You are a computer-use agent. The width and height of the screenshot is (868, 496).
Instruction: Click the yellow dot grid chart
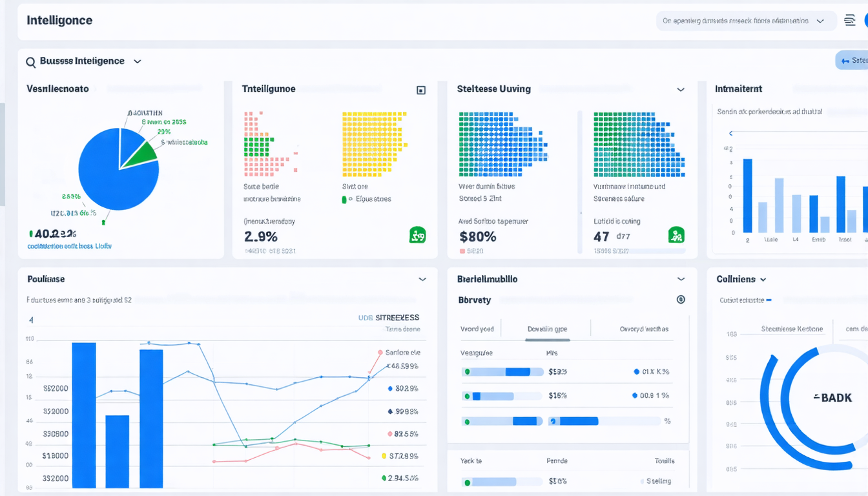pos(375,143)
